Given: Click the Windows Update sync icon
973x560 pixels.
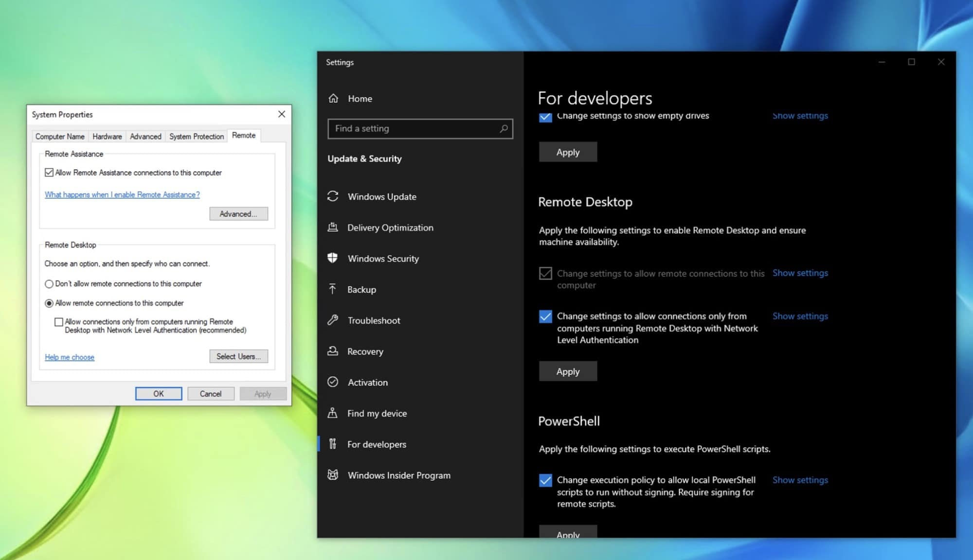Looking at the screenshot, I should (333, 196).
